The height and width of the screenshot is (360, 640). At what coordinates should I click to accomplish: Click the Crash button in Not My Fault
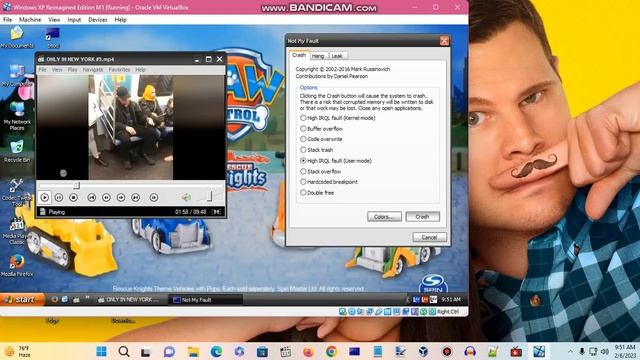tap(422, 217)
